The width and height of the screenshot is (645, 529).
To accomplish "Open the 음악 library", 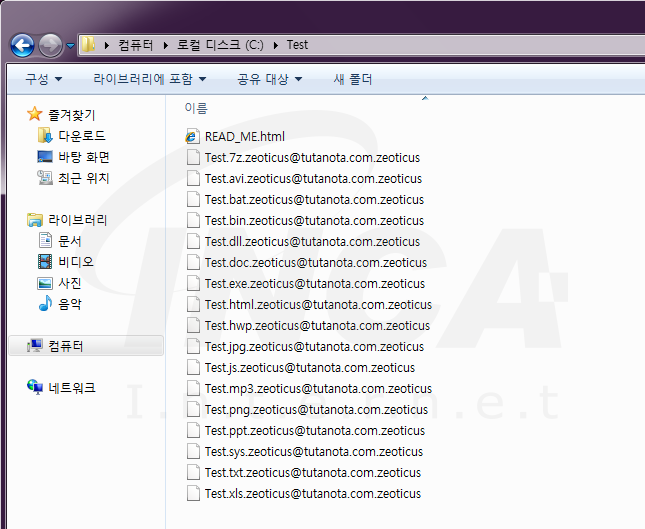I will [x=70, y=304].
